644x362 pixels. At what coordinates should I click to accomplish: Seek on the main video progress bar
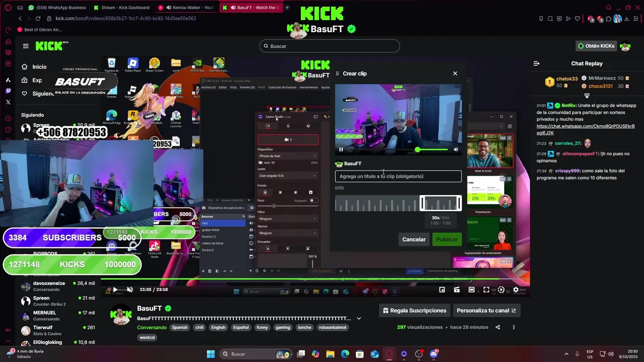(x=315, y=280)
